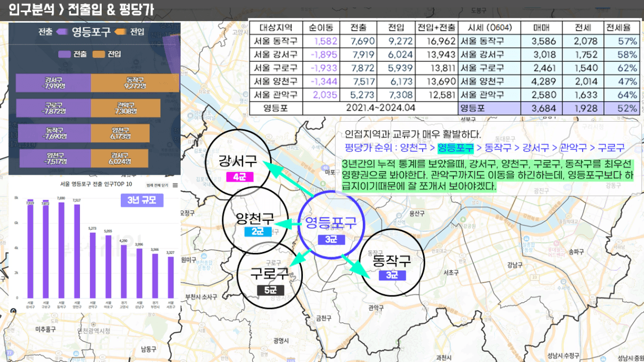Select the 동작구 9,272명 inflow bar
Image resolution: width=644 pixels, height=362 pixels.
(135, 83)
